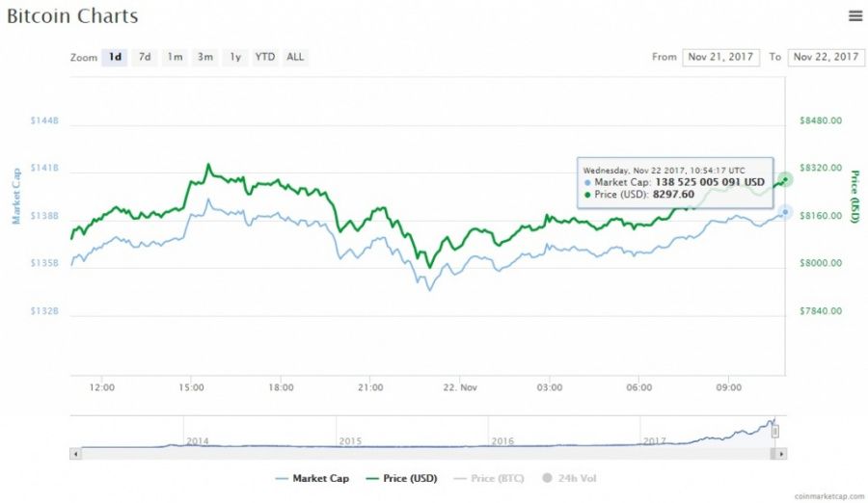Click the Bitcoin Charts heading
This screenshot has height=503, width=868.
point(72,15)
